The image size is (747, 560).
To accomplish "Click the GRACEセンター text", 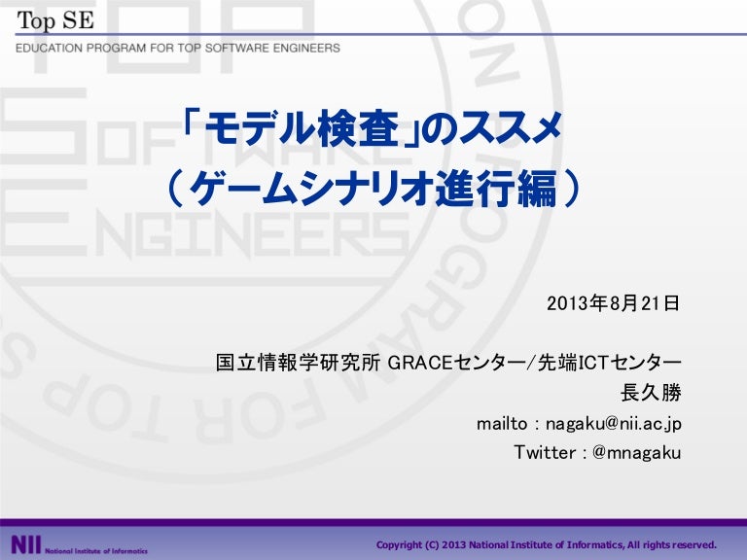I will pyautogui.click(x=454, y=365).
